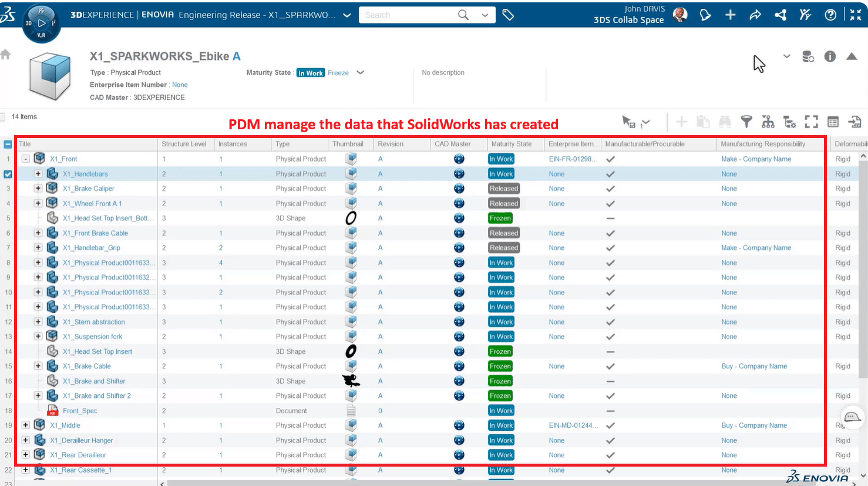This screenshot has width=868, height=486.
Task: Expand the X1_Brake Caliper node
Action: 38,189
